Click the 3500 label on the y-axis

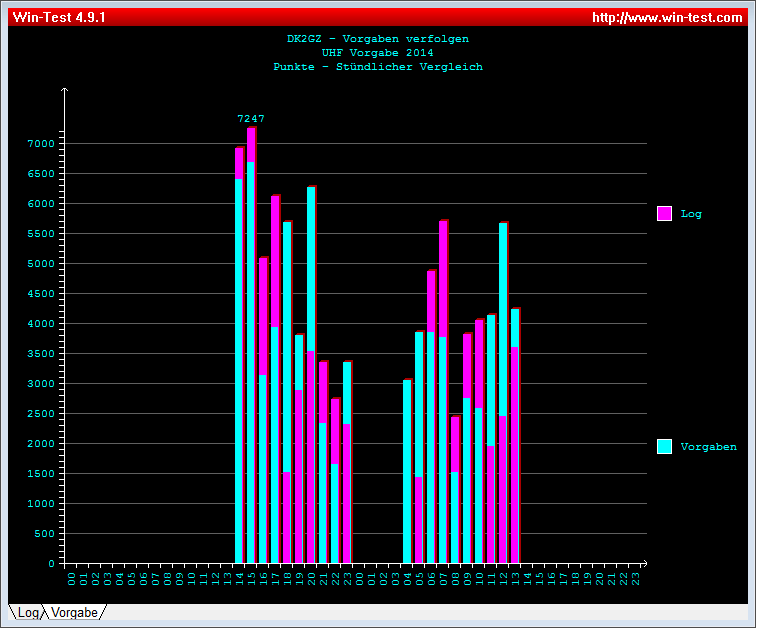coord(40,354)
